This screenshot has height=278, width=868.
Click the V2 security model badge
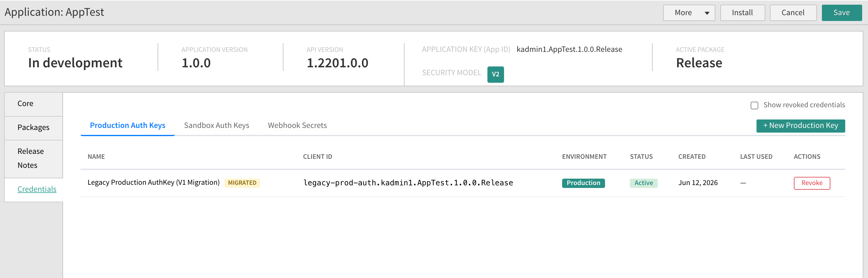click(495, 74)
